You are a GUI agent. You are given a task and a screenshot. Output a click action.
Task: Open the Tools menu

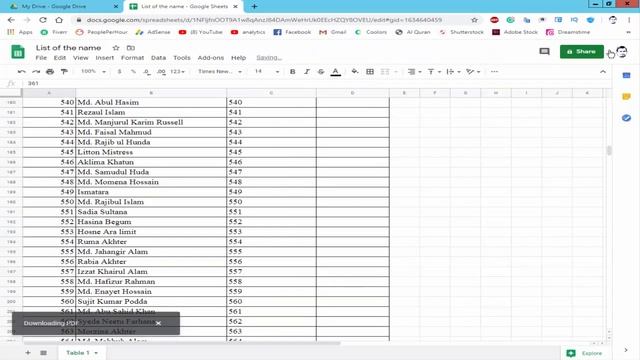pyautogui.click(x=182, y=58)
